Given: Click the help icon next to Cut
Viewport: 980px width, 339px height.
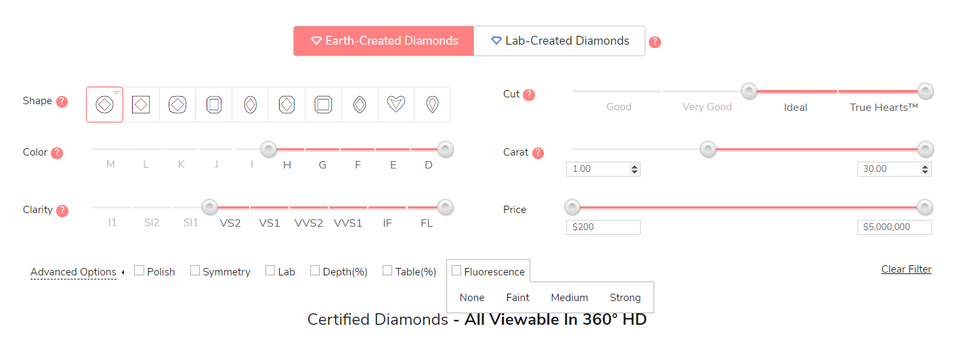Looking at the screenshot, I should [x=529, y=95].
